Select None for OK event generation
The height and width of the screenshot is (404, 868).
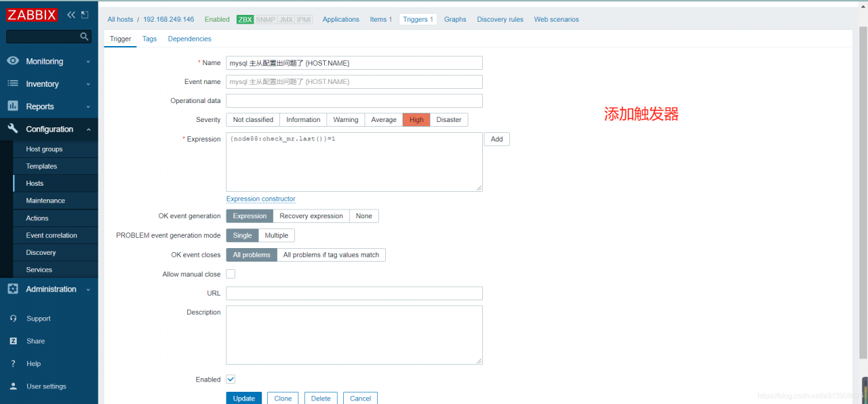[x=364, y=216]
